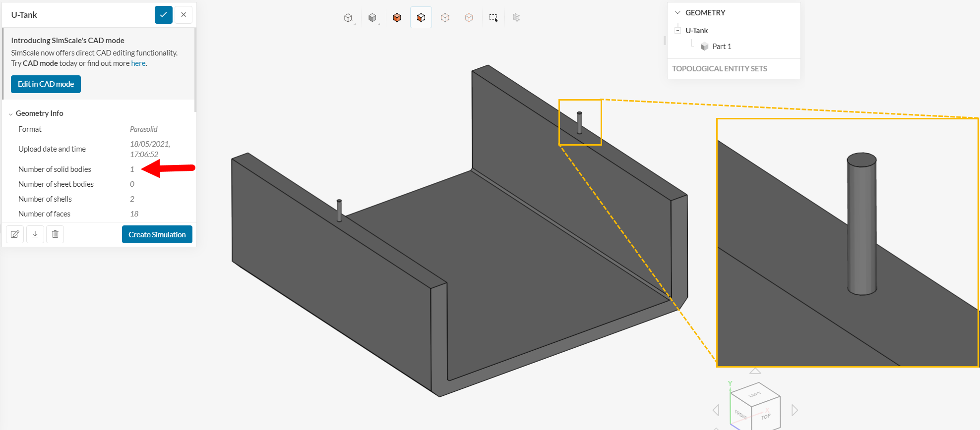Click the 'Number of faces' label

pyautogui.click(x=44, y=214)
